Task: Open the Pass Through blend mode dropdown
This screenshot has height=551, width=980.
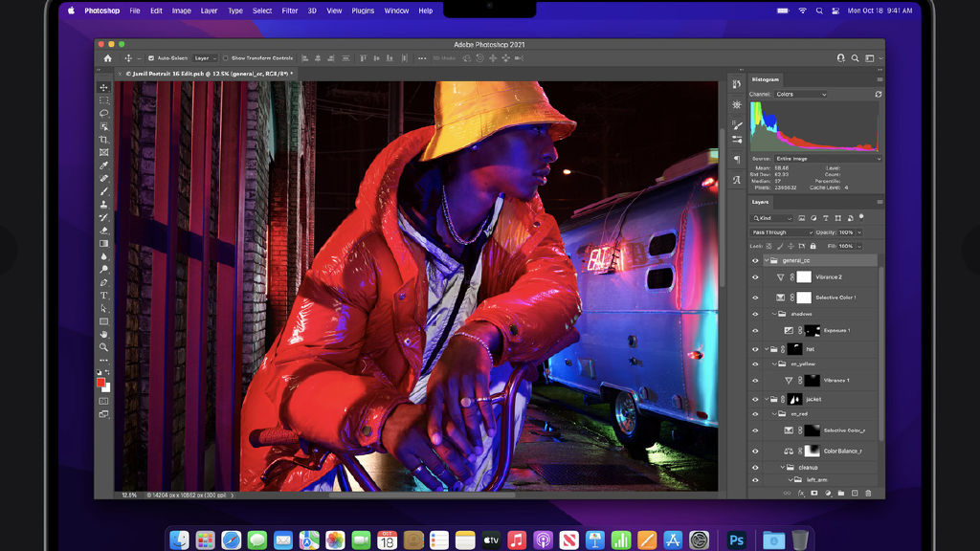Action: (780, 232)
